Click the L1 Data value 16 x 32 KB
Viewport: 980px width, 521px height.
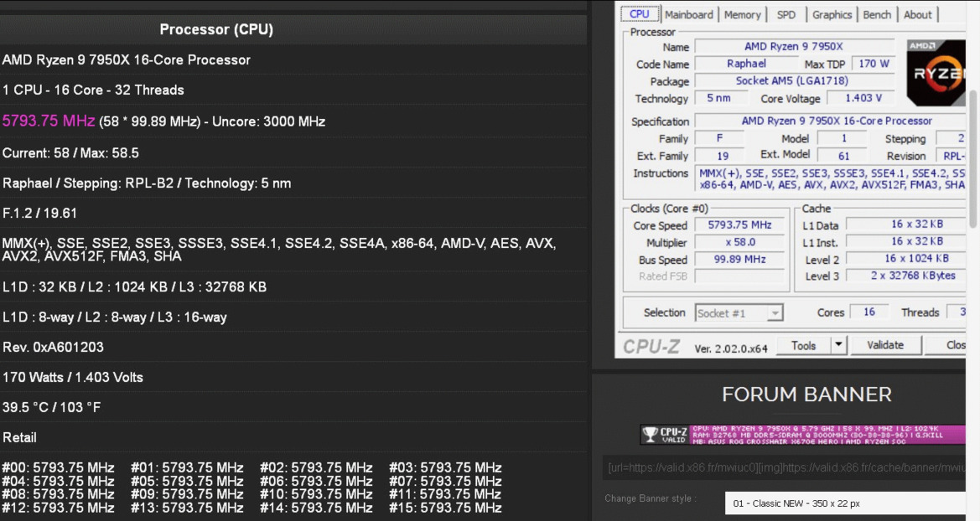click(x=905, y=224)
